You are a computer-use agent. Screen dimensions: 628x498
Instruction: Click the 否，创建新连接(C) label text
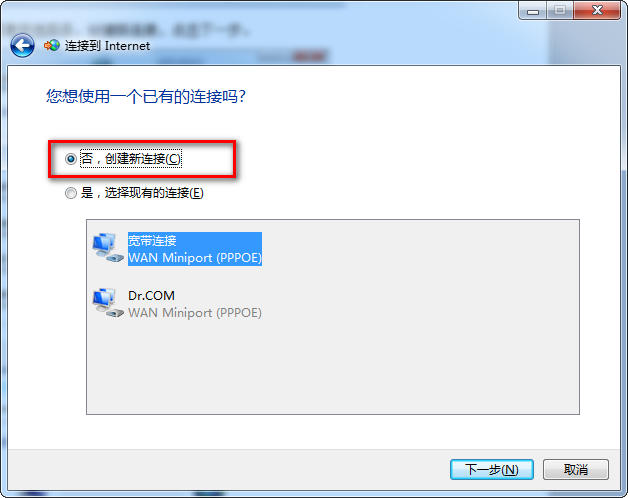pyautogui.click(x=131, y=159)
